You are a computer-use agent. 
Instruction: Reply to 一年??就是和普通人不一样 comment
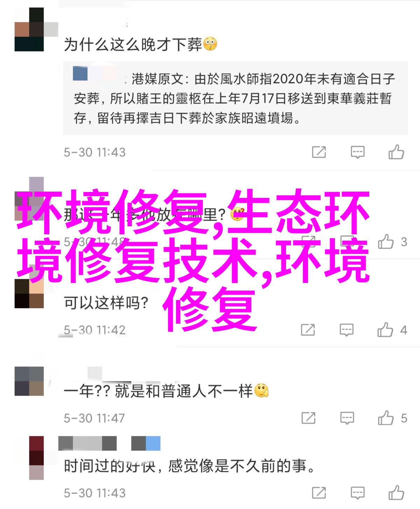[346, 418]
